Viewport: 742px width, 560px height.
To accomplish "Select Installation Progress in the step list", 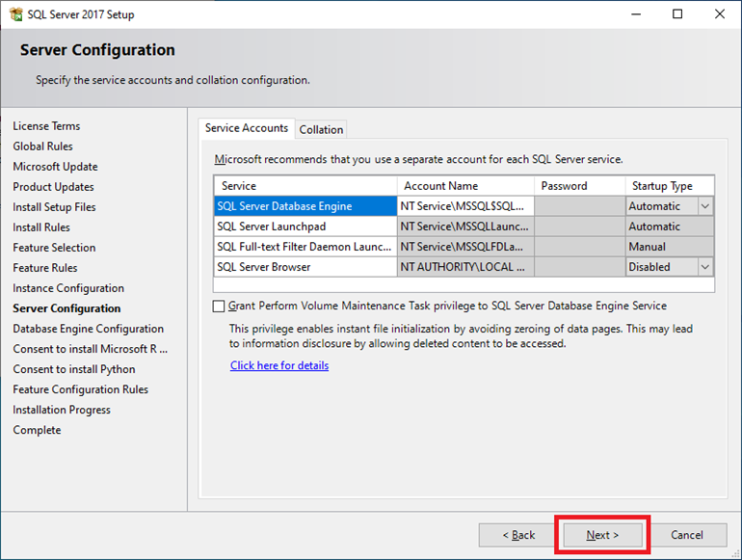I will (62, 410).
